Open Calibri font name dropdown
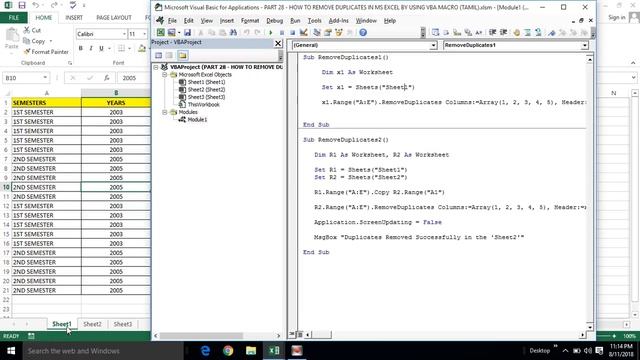Image resolution: width=640 pixels, height=360 pixels. (124, 34)
